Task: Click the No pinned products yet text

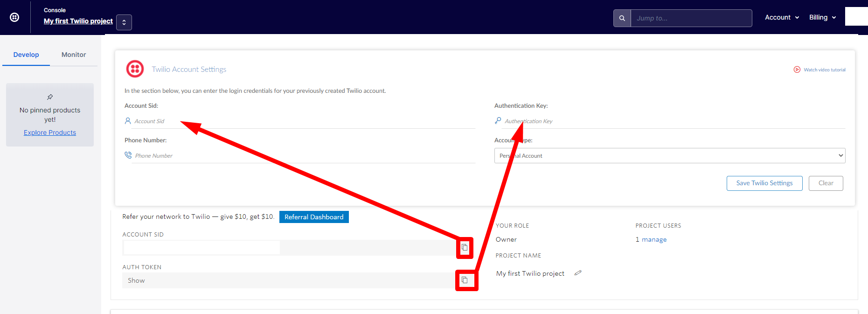Action: point(50,115)
